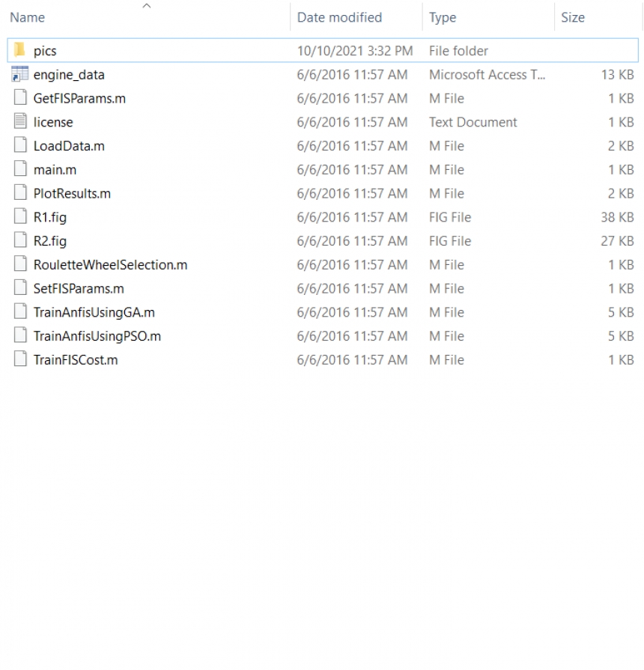
Task: Click the M File type of main.m
Action: tap(446, 170)
